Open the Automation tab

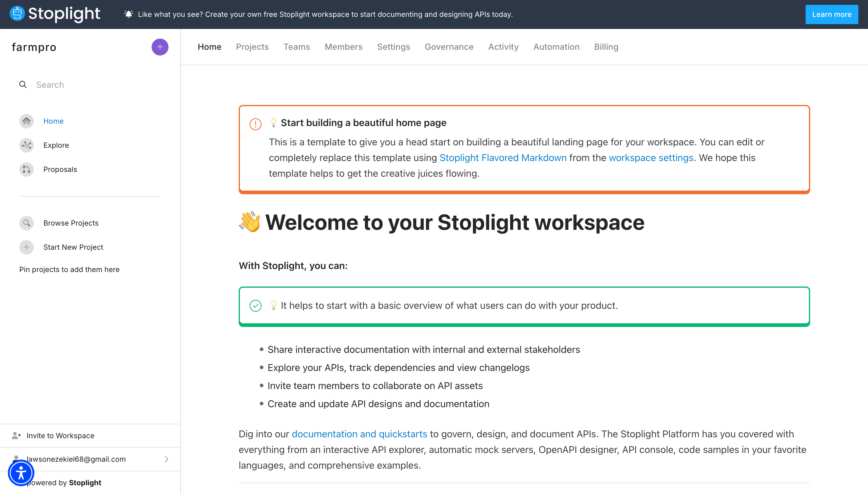click(556, 47)
